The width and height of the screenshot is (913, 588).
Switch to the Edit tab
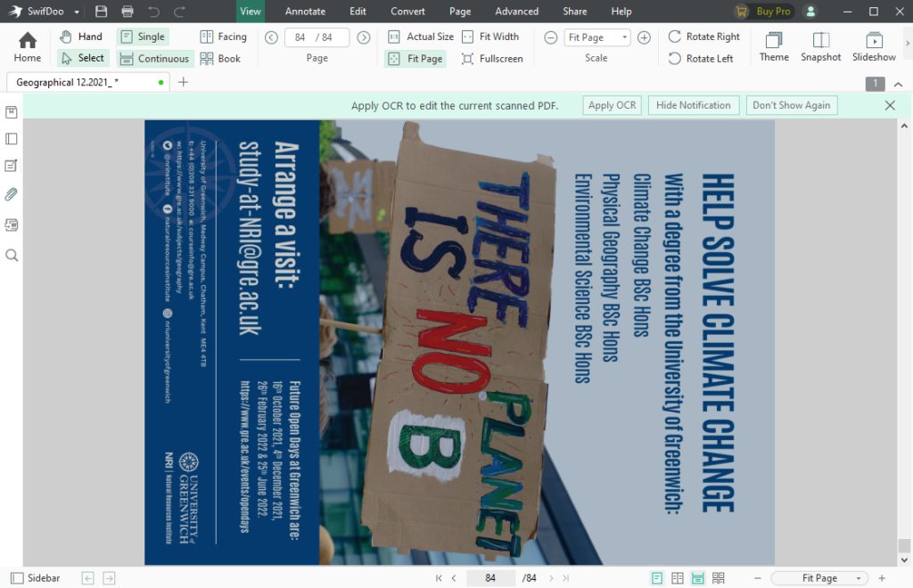point(358,11)
